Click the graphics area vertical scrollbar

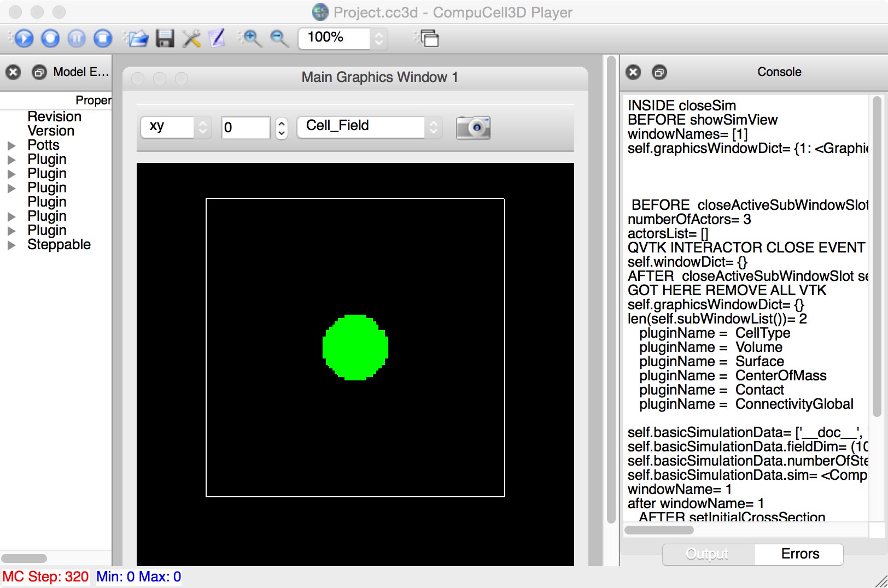tap(611, 290)
